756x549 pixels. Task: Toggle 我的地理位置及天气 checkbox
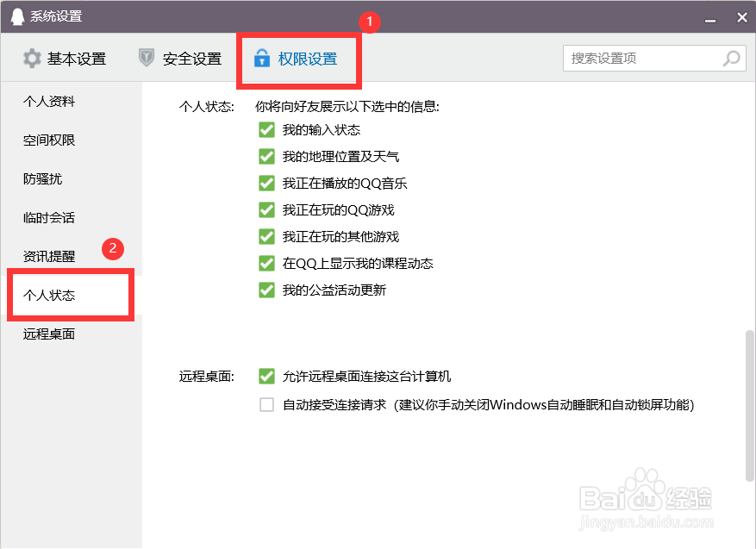click(x=266, y=156)
